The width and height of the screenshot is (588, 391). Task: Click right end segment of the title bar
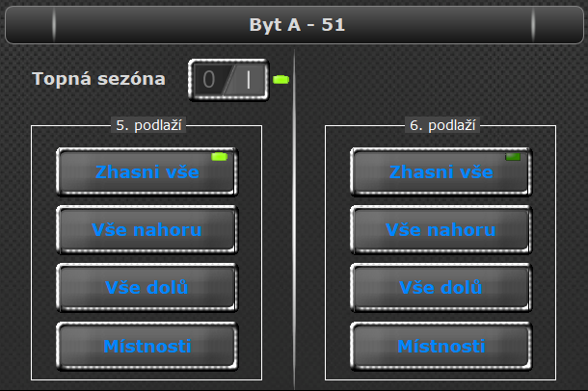pyautogui.click(x=558, y=25)
